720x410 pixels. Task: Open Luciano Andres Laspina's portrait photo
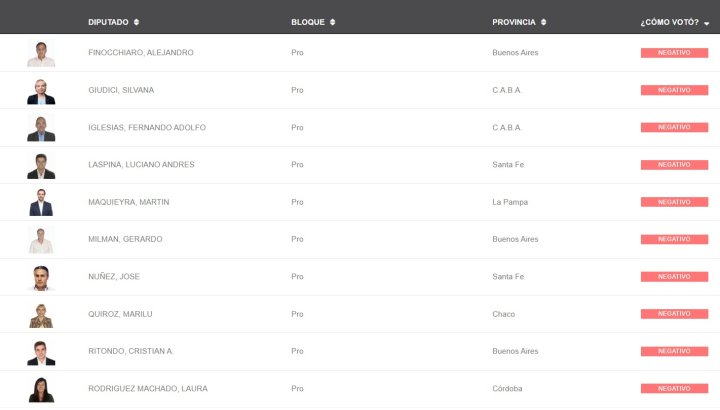point(41,166)
